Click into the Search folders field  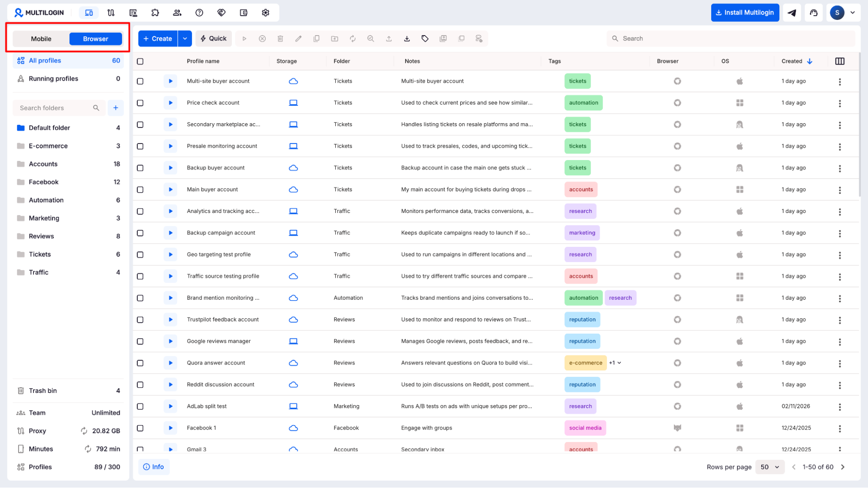click(x=54, y=108)
